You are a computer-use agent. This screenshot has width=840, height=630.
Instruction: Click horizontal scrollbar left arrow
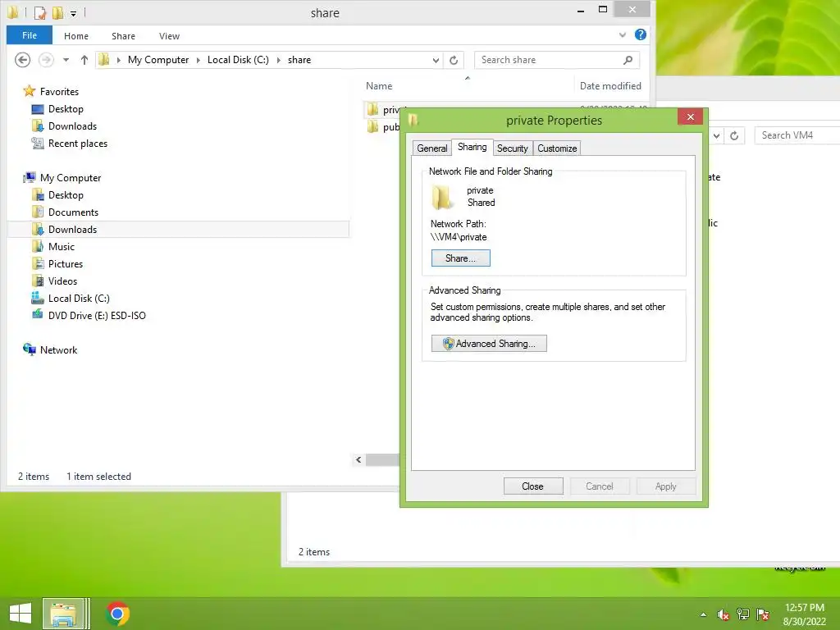358,459
